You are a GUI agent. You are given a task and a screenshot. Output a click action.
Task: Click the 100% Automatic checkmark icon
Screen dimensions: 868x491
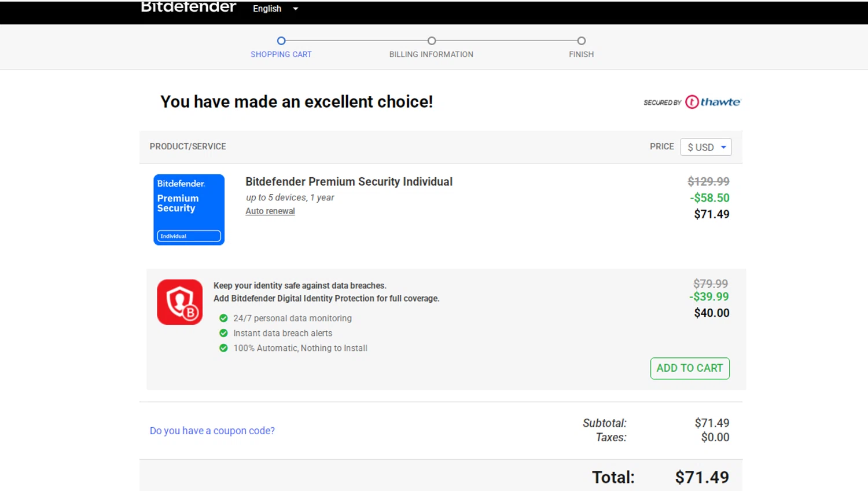pos(223,348)
